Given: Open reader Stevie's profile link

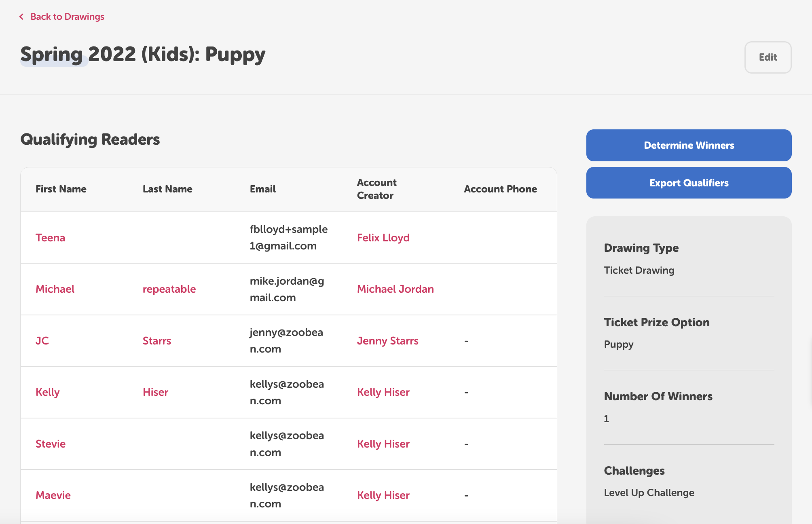Looking at the screenshot, I should coord(51,444).
